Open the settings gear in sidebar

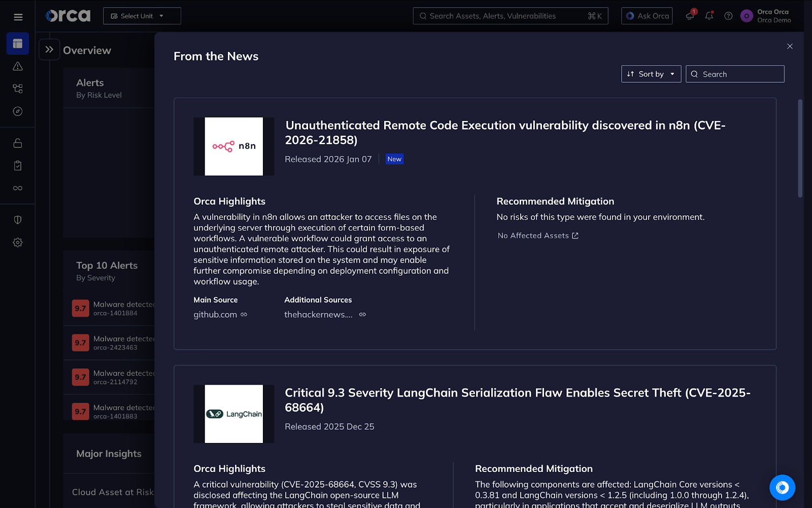tap(18, 242)
